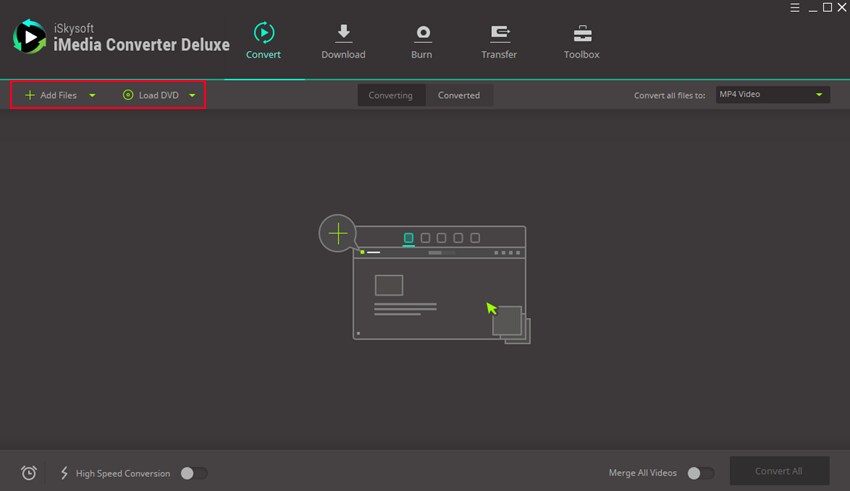This screenshot has width=850, height=491.
Task: Open the alarm clock schedule icon
Action: [x=29, y=473]
